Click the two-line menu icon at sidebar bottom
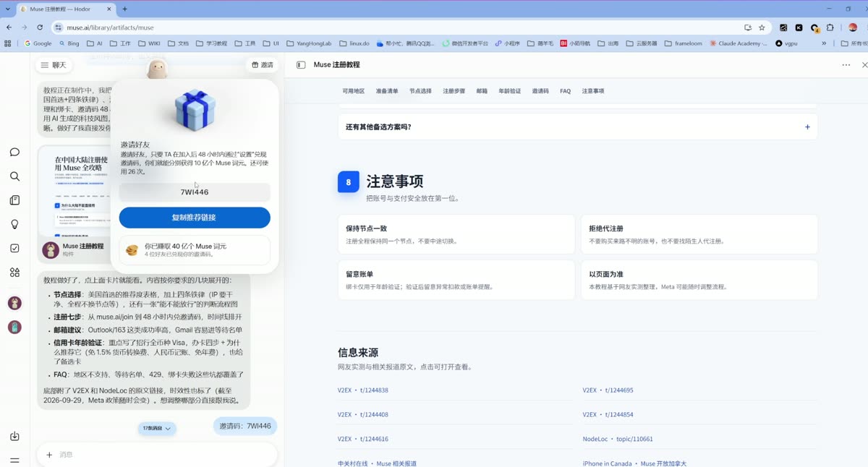 (x=14, y=460)
